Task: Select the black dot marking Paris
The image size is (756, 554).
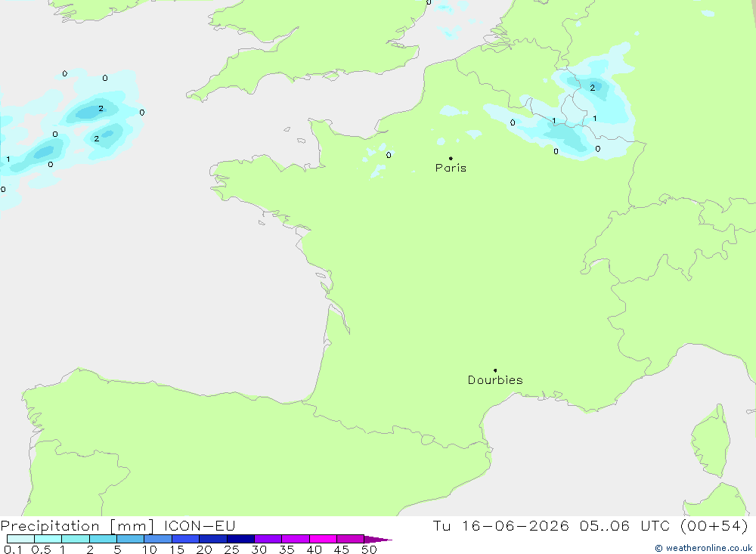Action: coord(451,158)
